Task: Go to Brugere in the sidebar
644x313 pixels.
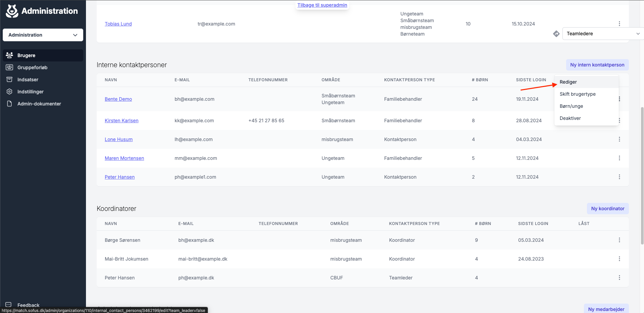Action: tap(43, 55)
